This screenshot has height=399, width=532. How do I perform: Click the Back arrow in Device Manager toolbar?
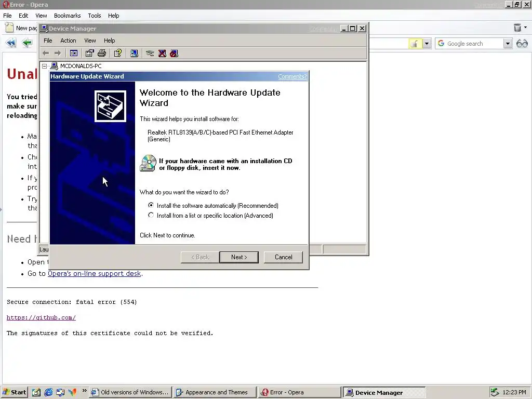click(x=46, y=54)
